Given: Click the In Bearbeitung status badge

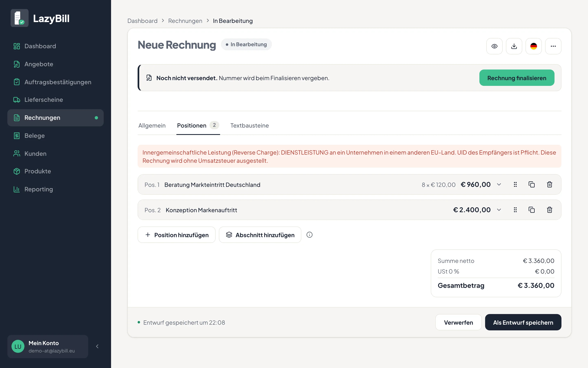Looking at the screenshot, I should tap(246, 45).
